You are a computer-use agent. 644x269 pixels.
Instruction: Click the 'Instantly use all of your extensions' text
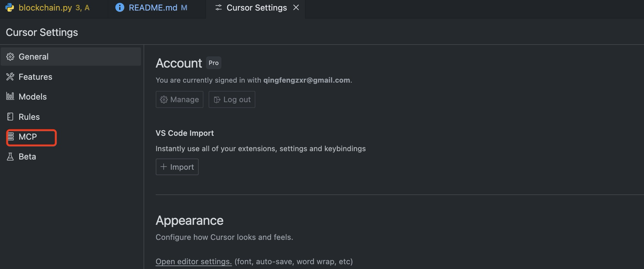tap(260, 149)
